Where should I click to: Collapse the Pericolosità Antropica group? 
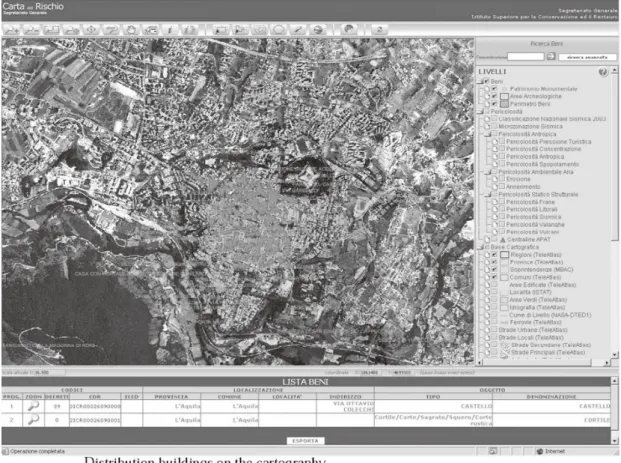[x=488, y=134]
